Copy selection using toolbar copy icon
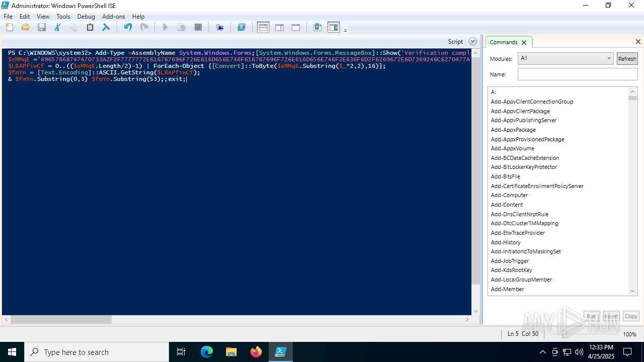The height and width of the screenshot is (362, 644). click(x=74, y=28)
